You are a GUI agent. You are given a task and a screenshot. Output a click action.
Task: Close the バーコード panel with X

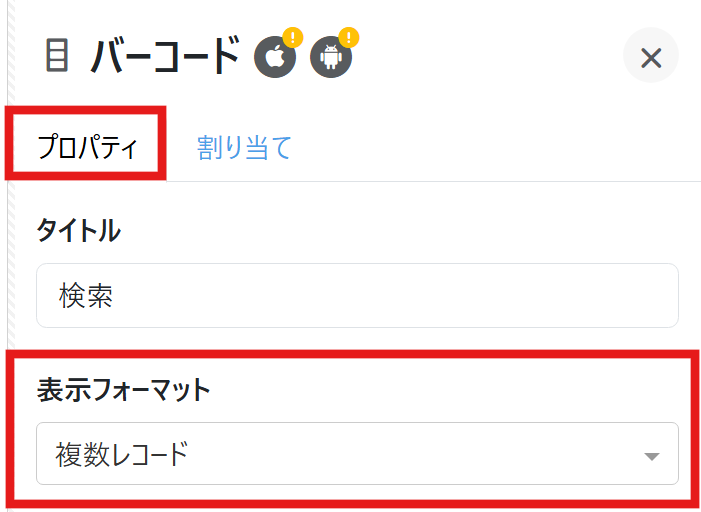[651, 57]
